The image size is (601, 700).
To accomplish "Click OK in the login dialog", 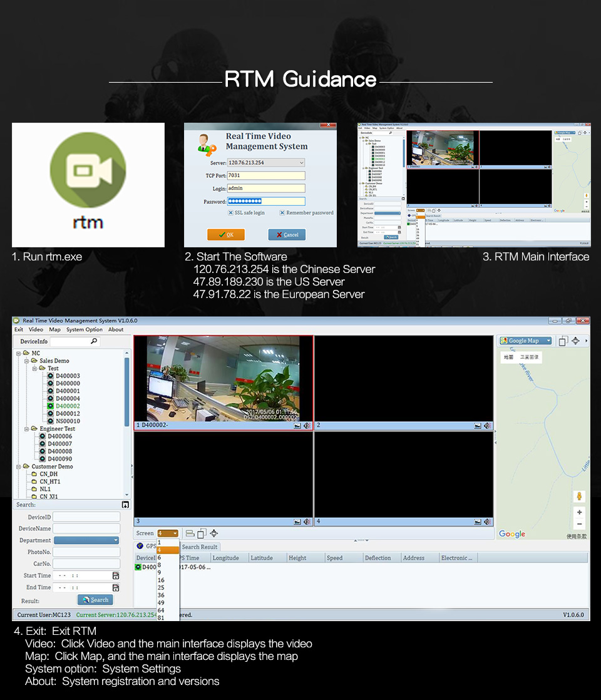I will (x=226, y=235).
